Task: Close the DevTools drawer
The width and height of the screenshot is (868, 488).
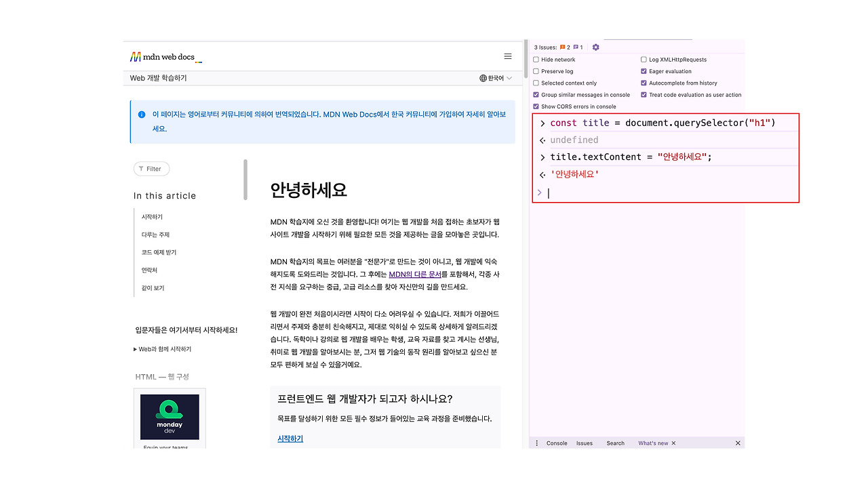Action: [x=738, y=443]
